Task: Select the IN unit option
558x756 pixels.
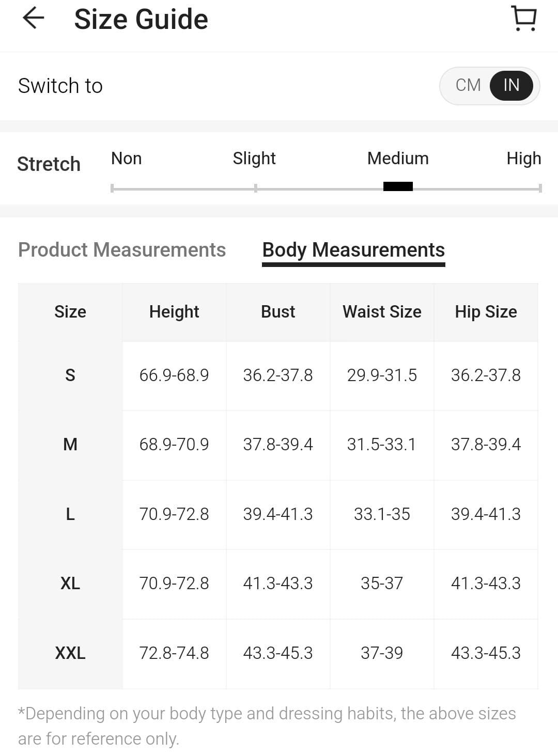Action: pyautogui.click(x=511, y=85)
